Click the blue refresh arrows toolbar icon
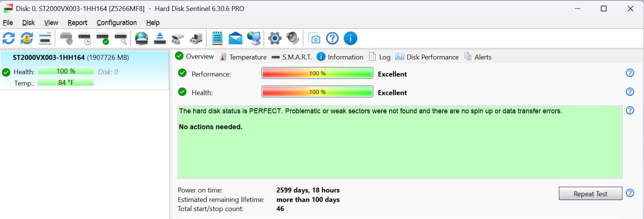The height and width of the screenshot is (219, 644). [9, 38]
